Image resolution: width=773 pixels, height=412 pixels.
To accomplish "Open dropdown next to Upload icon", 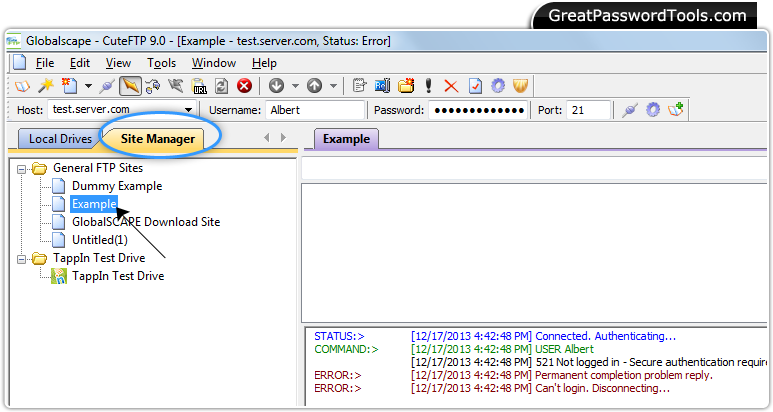I will pyautogui.click(x=333, y=86).
